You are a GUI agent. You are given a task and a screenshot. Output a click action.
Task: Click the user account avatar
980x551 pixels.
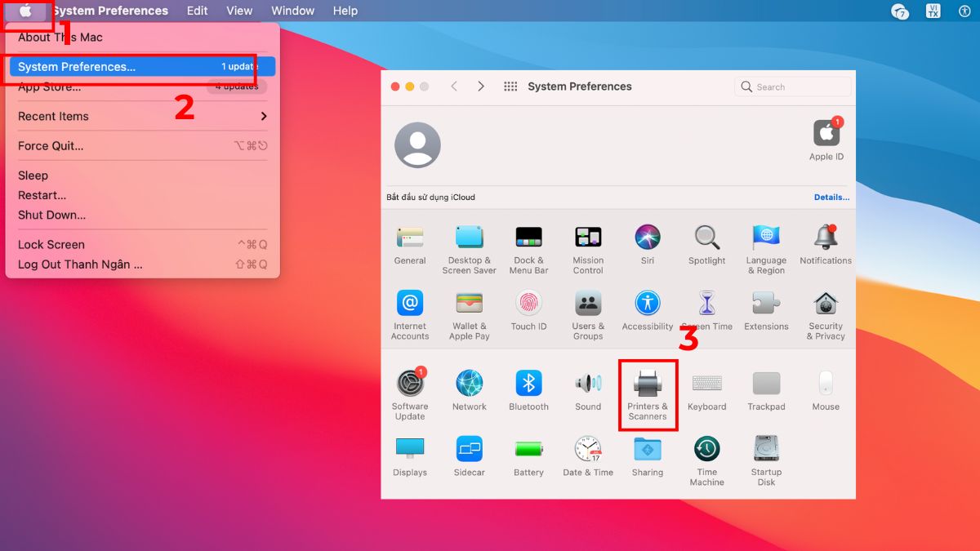[x=417, y=145]
